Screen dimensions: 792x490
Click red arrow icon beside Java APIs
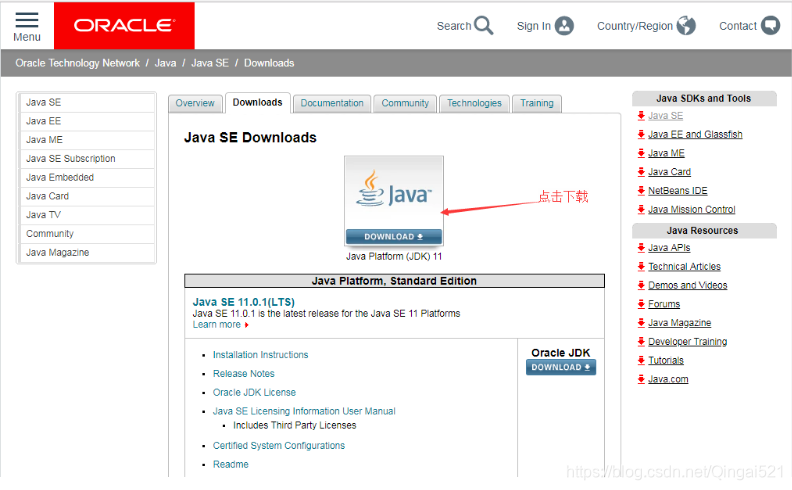(x=641, y=248)
